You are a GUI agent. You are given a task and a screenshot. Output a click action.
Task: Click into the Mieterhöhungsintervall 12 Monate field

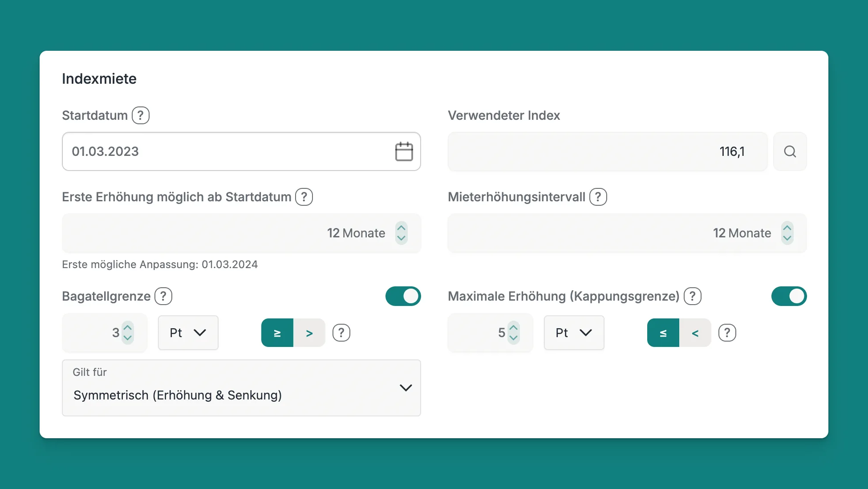(627, 233)
